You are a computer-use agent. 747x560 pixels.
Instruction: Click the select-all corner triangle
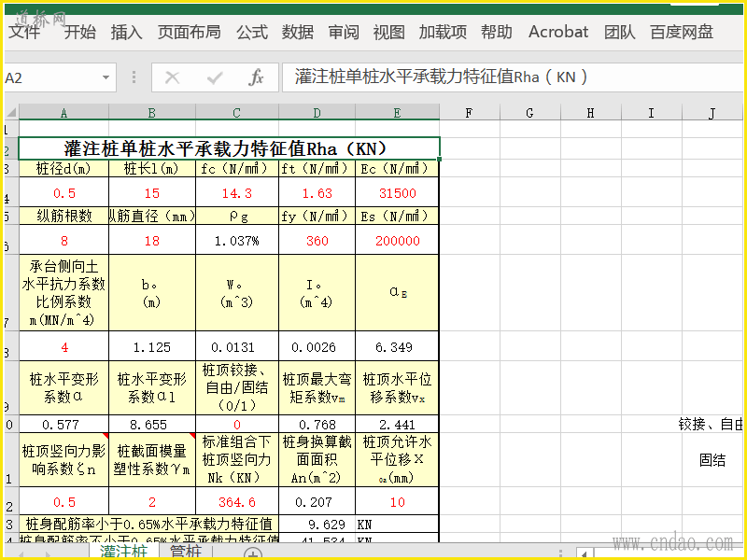(11, 113)
